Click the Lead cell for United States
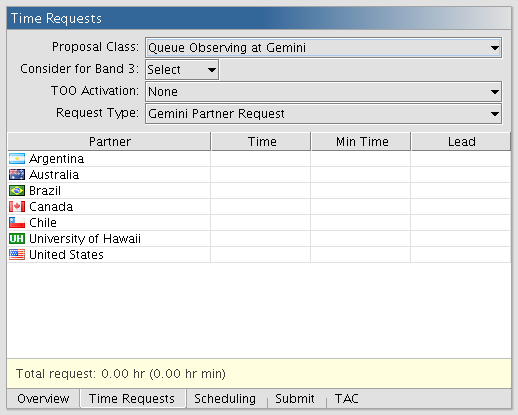This screenshot has width=518, height=415. (461, 255)
